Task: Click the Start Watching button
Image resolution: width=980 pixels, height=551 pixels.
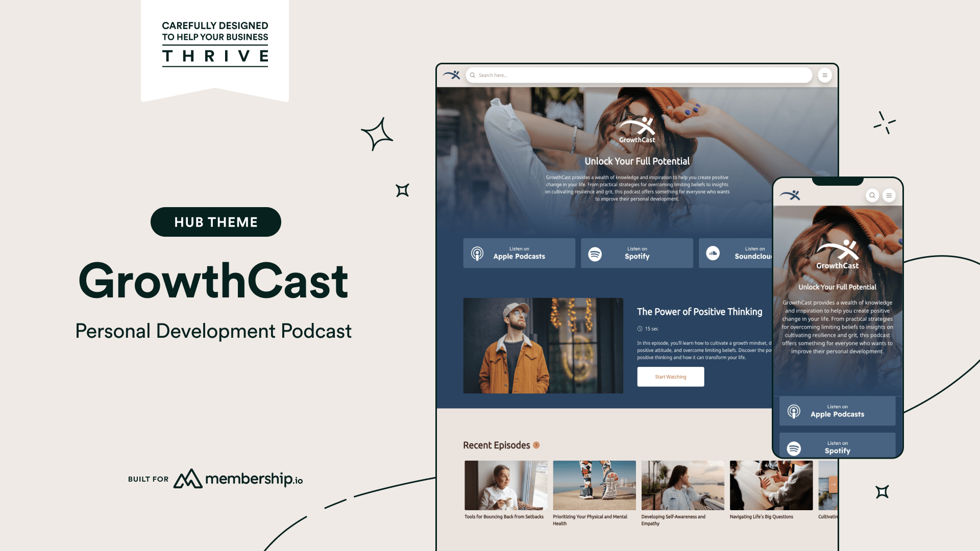Action: 670,376
